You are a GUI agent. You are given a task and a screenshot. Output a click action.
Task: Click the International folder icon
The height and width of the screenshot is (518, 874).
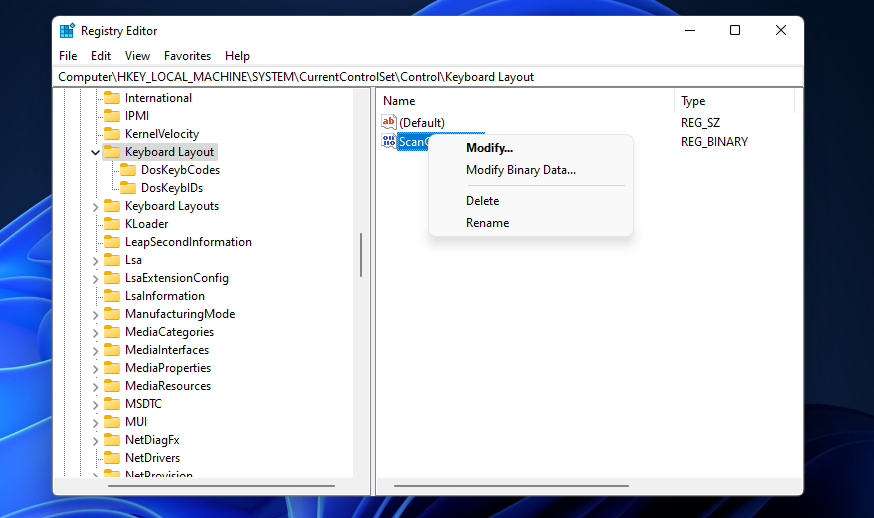(x=112, y=98)
